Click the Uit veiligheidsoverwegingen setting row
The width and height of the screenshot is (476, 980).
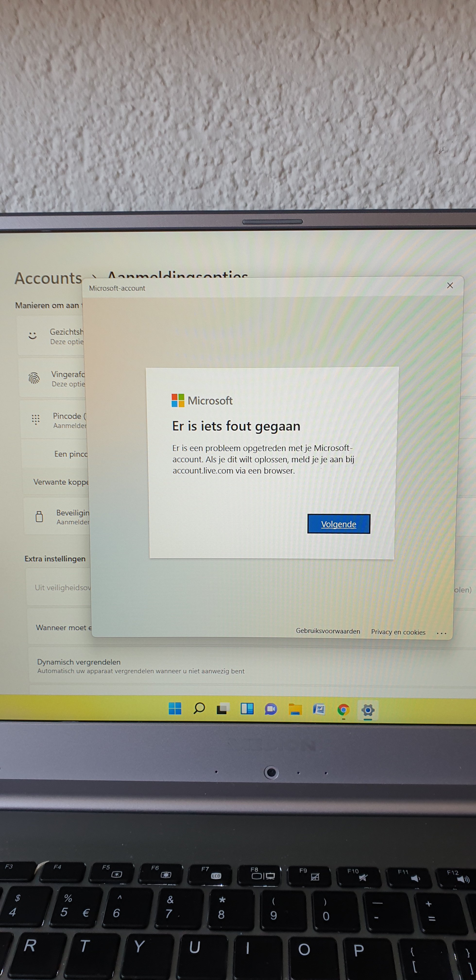pos(59,587)
